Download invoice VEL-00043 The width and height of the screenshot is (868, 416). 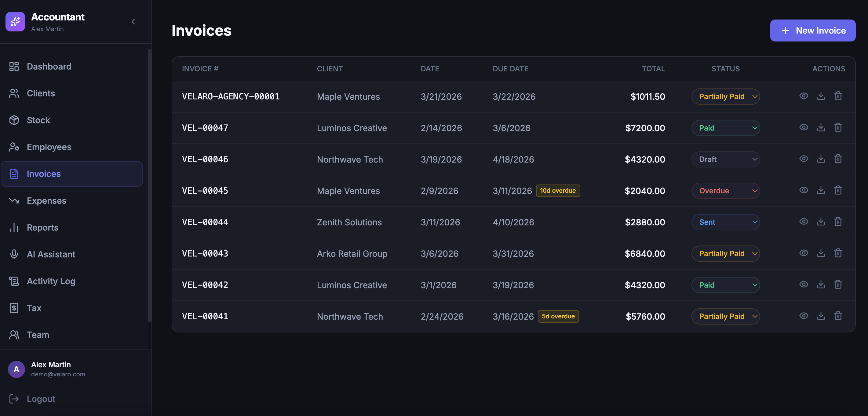coord(820,253)
